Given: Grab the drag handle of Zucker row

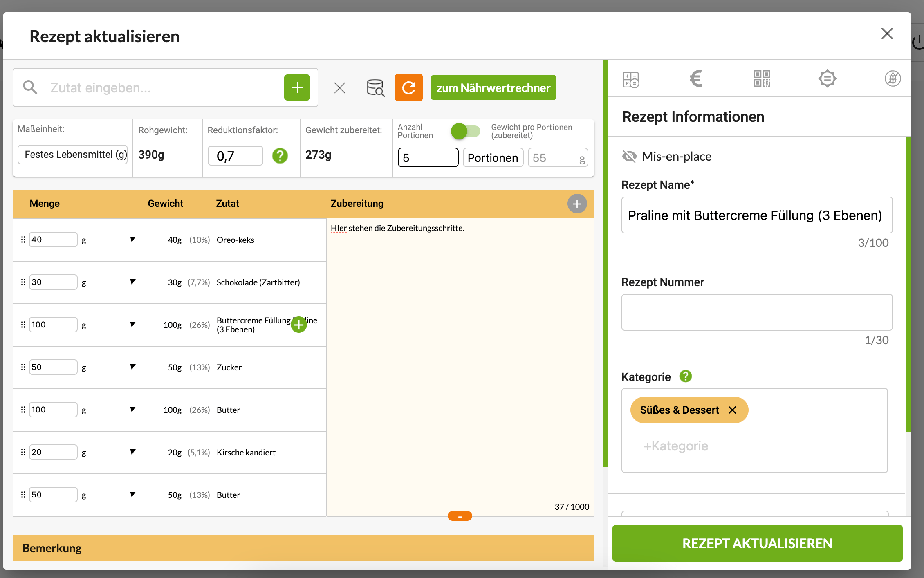Looking at the screenshot, I should 23,367.
